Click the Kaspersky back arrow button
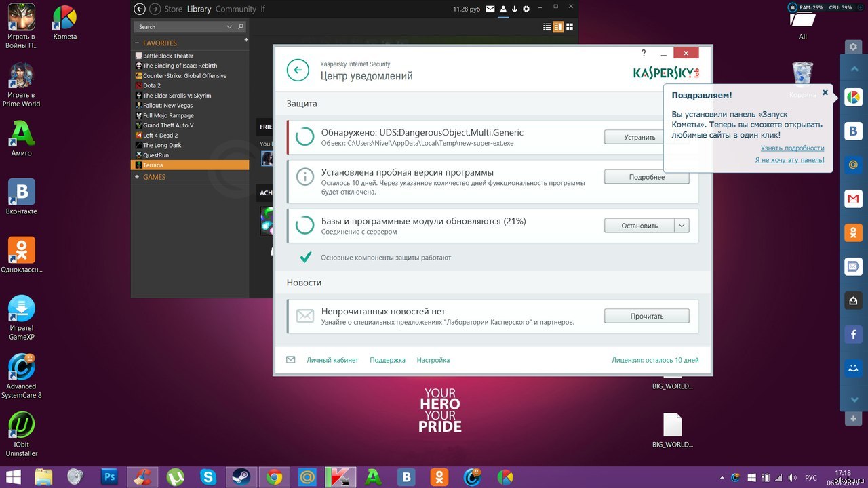 tap(298, 70)
